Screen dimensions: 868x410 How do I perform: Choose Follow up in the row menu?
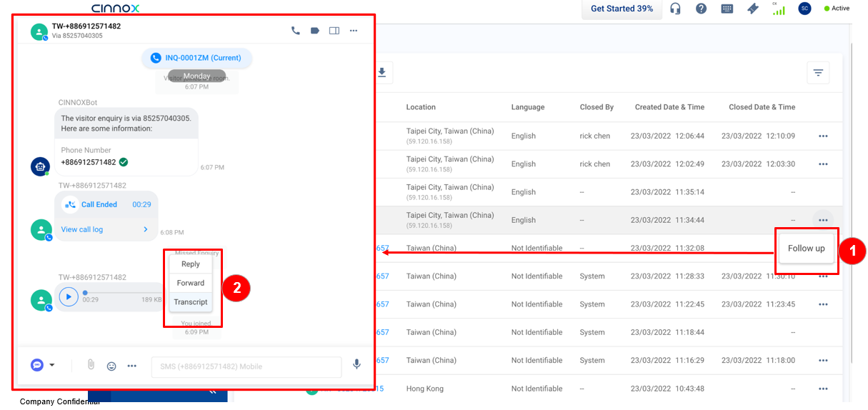[x=807, y=249]
